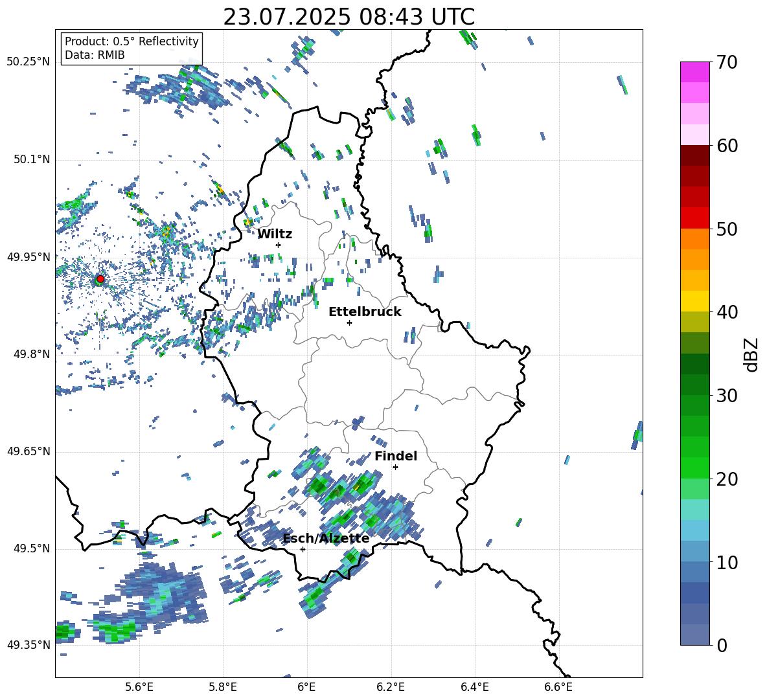Click the red radar site marker
This screenshot has width=767, height=700.
[100, 278]
